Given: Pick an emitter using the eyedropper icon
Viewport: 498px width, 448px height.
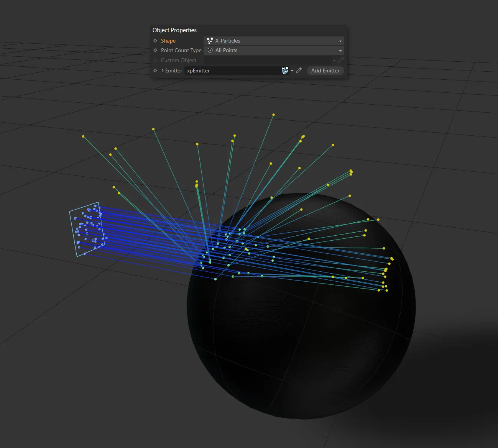Looking at the screenshot, I should [299, 71].
